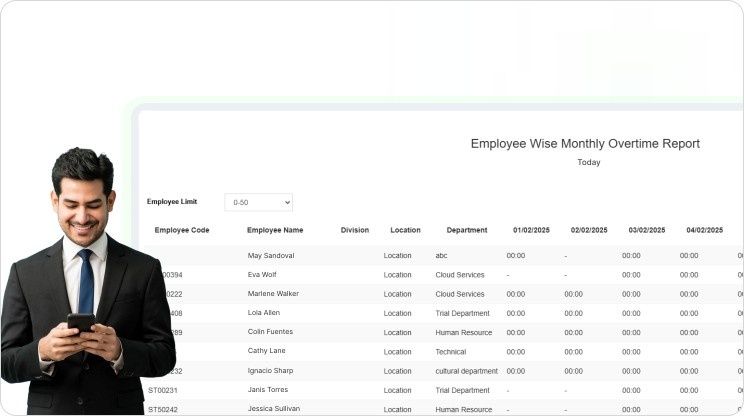Click the Department column header
Image resolution: width=744 pixels, height=416 pixels.
[x=467, y=230]
